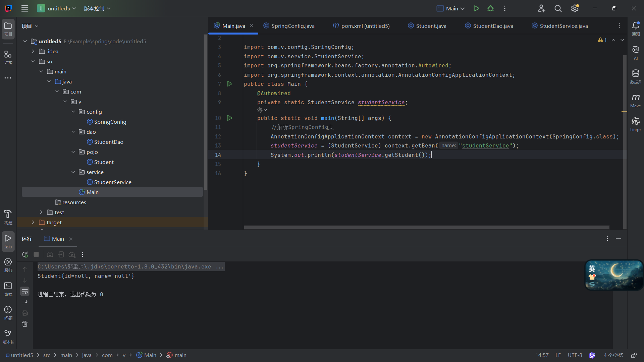
Task: Expand the target folder
Action: (x=33, y=222)
